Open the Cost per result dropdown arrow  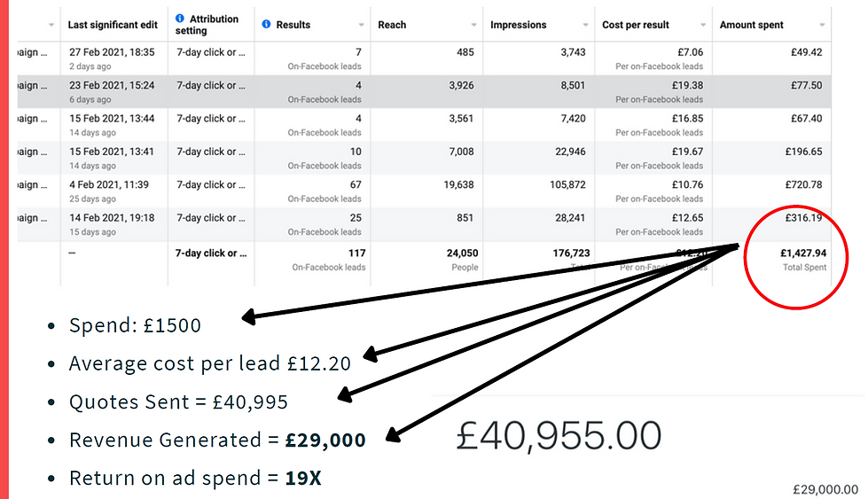click(x=703, y=25)
